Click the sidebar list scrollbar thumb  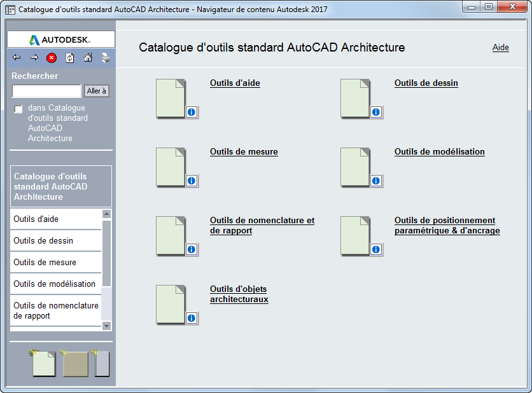(106, 254)
